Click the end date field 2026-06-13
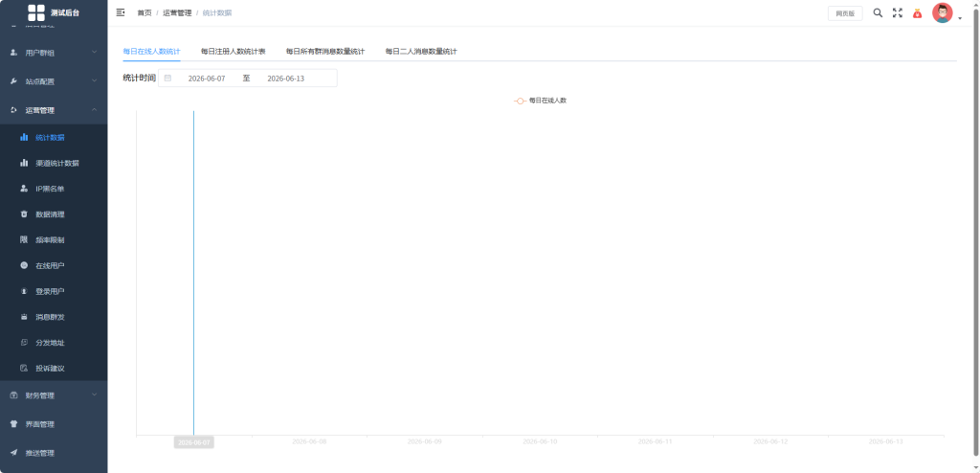Viewport: 980px width, 473px height. (285, 79)
